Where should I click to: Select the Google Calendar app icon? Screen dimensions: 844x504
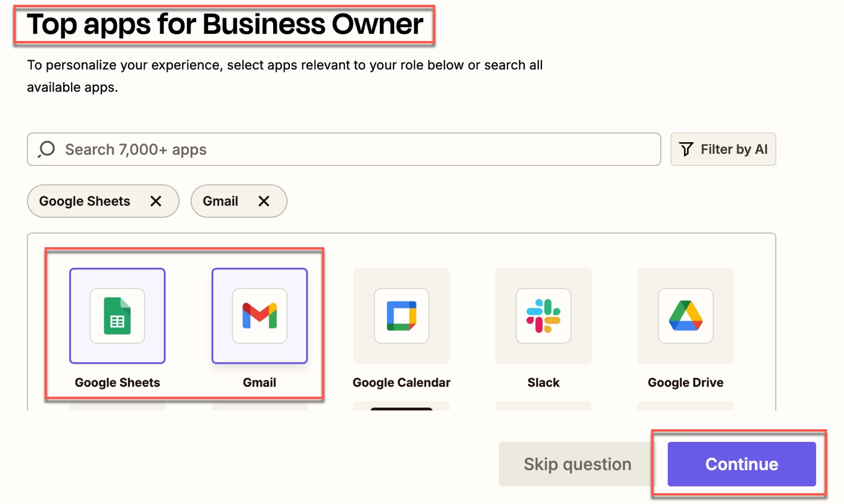[x=402, y=316]
